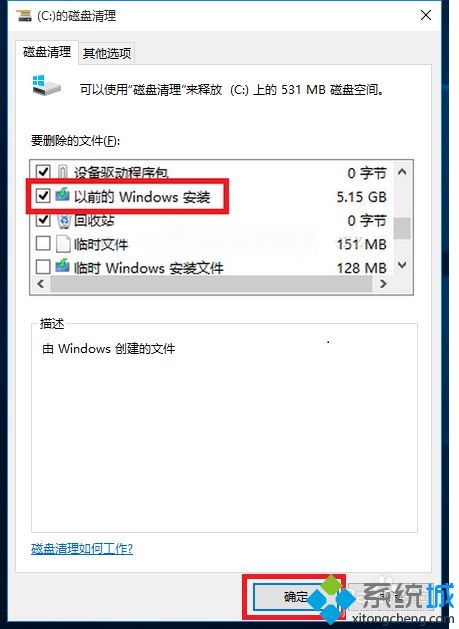Viewport: 459px width, 629px height.
Task: Check the 临时文件 checkbox
Action: (x=43, y=243)
